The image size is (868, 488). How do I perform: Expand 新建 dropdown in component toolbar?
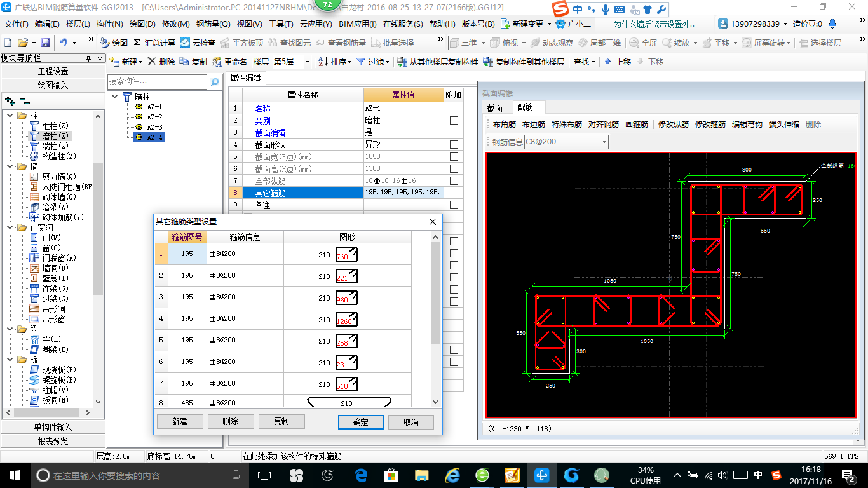click(x=142, y=62)
